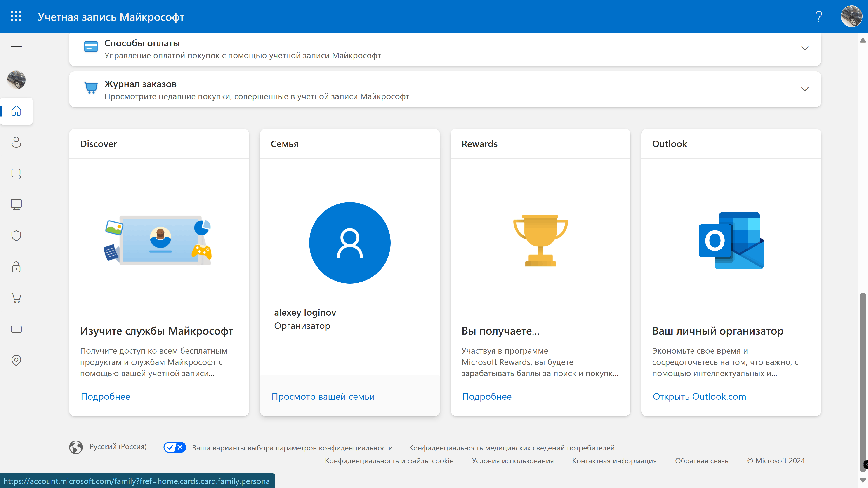The width and height of the screenshot is (868, 488).
Task: Expand the Способы оплаты chevron
Action: (x=805, y=49)
